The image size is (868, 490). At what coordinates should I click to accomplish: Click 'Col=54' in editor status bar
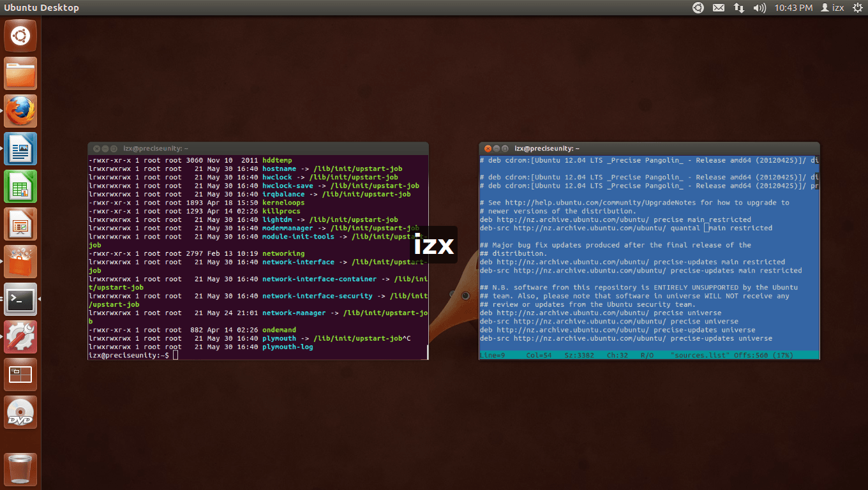point(539,355)
